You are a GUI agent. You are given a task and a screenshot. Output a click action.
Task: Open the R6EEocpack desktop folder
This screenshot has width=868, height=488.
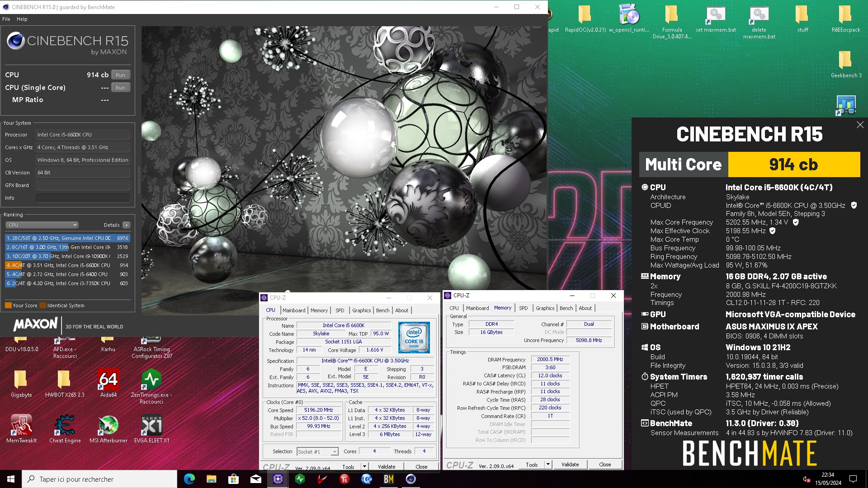[846, 18]
